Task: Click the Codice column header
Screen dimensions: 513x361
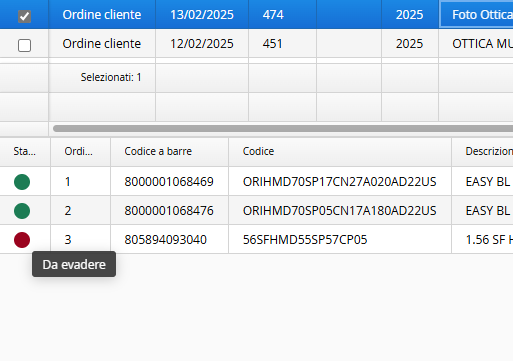Action: (x=340, y=152)
